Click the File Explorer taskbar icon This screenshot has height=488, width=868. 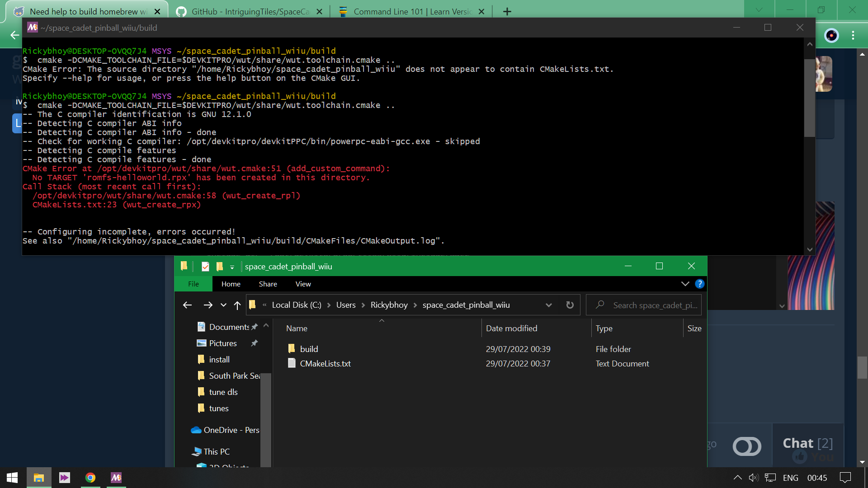[x=39, y=478]
